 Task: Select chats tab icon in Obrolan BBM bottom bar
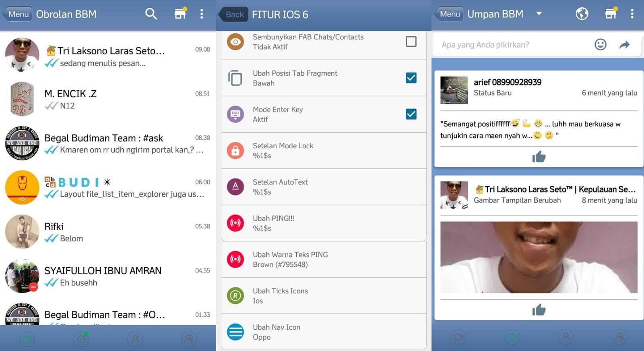click(27, 339)
